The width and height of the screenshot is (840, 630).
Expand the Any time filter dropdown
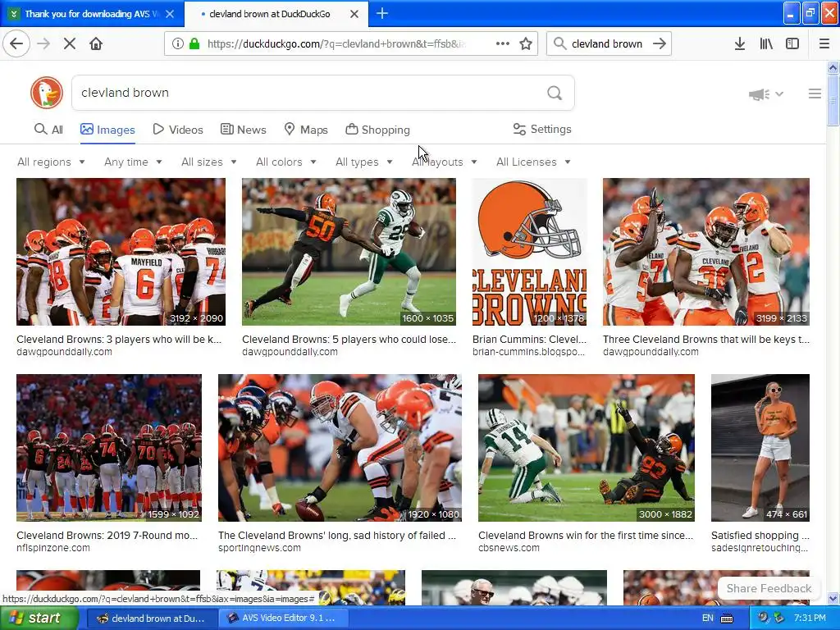(x=133, y=162)
